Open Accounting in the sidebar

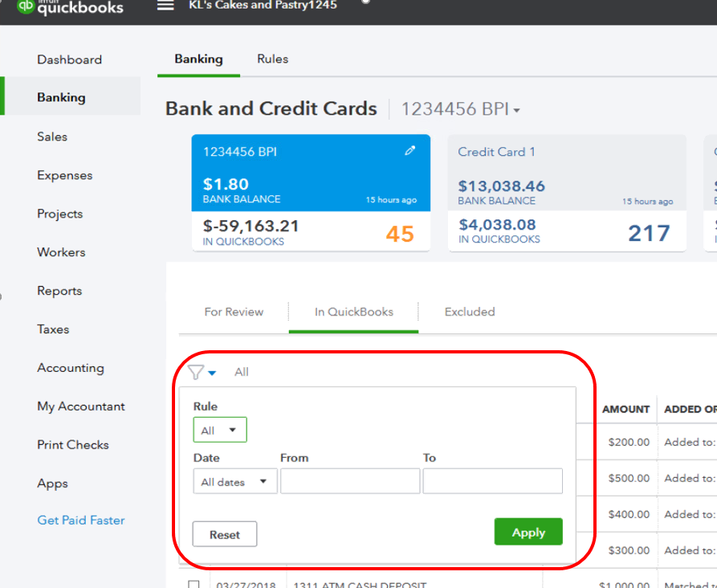pos(71,368)
